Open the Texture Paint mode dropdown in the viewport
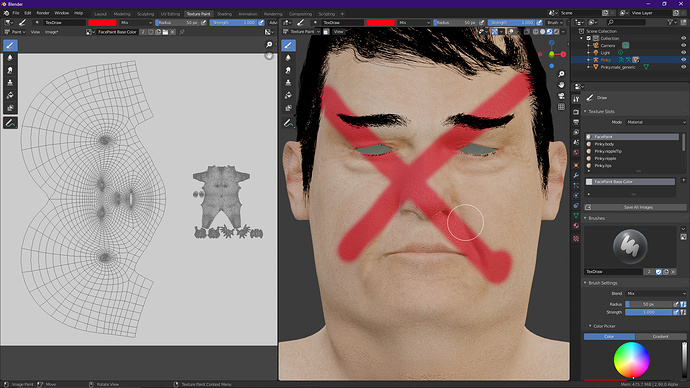Screen dimensions: 690x388 pos(302,32)
